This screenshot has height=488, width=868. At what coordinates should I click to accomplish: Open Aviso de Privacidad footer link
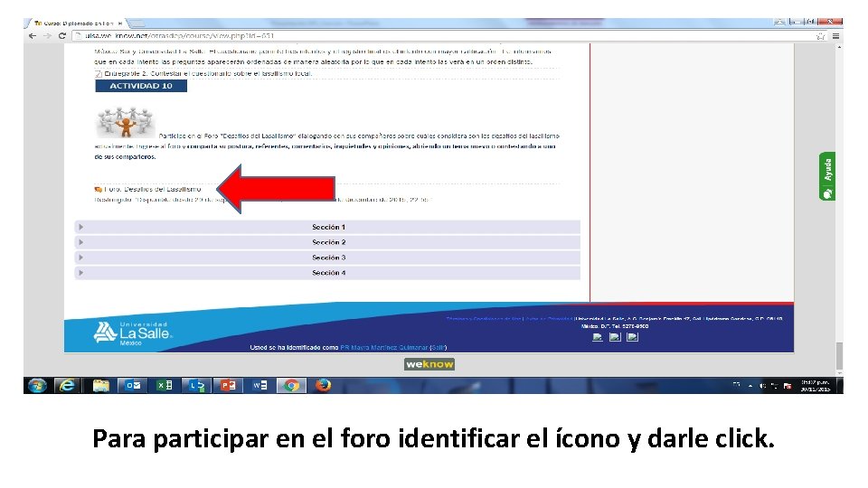coord(549,319)
